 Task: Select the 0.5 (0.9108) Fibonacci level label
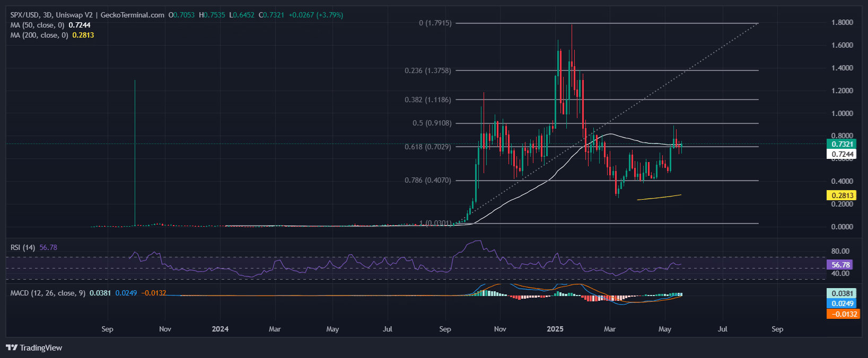pyautogui.click(x=432, y=123)
